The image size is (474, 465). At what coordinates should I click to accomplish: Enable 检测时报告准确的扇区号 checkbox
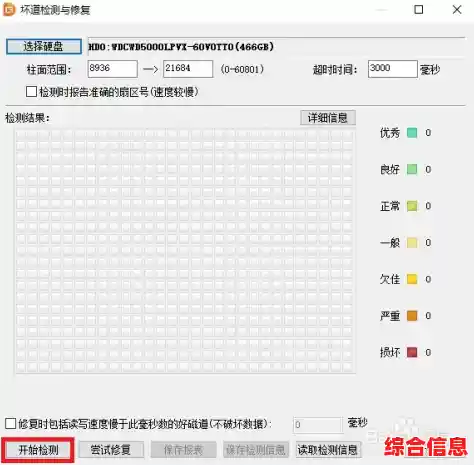click(31, 91)
